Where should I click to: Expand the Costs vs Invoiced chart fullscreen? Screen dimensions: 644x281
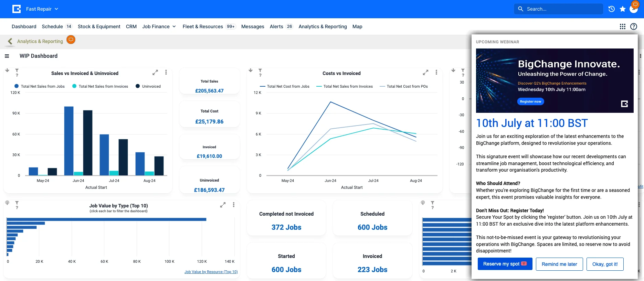[426, 73]
